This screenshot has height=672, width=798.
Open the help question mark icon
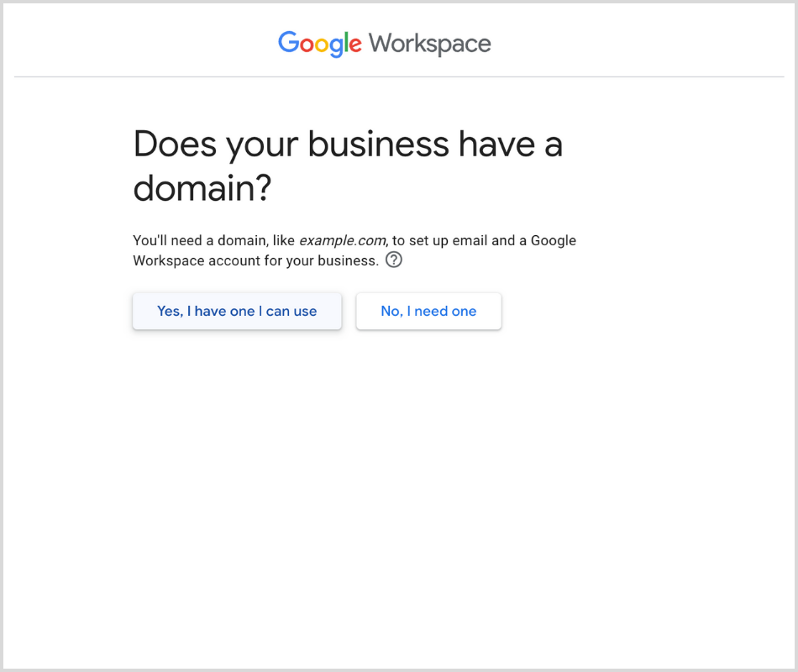pyautogui.click(x=393, y=260)
